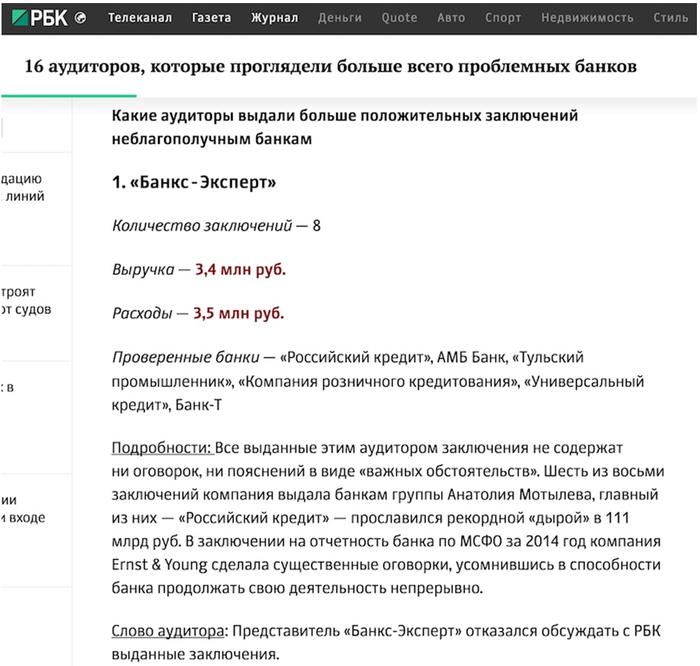Open the sidebar item ending 'входе'
700x666 pixels.
coord(23,509)
